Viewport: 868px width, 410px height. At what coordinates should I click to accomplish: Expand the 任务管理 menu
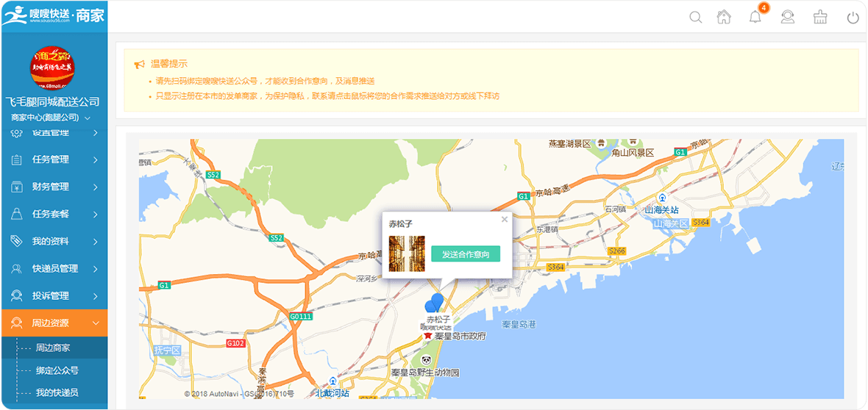pos(54,159)
